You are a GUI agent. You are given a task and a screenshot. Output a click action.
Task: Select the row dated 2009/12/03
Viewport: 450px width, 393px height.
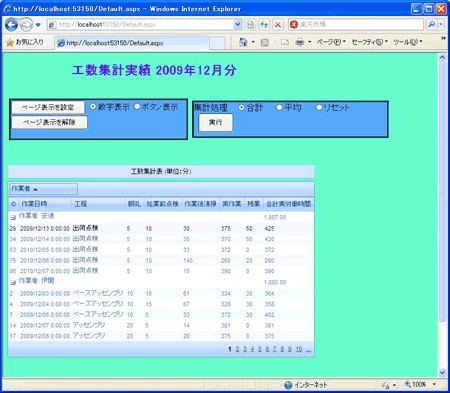click(161, 294)
